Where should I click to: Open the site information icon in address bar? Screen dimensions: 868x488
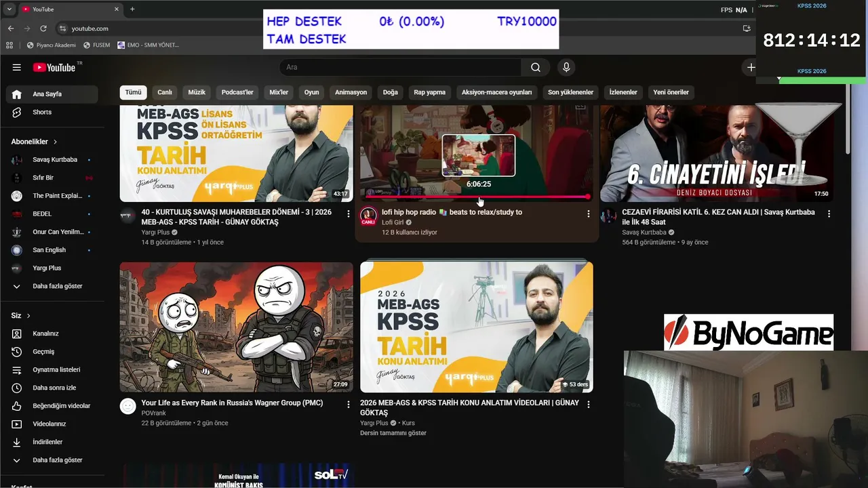coord(62,28)
